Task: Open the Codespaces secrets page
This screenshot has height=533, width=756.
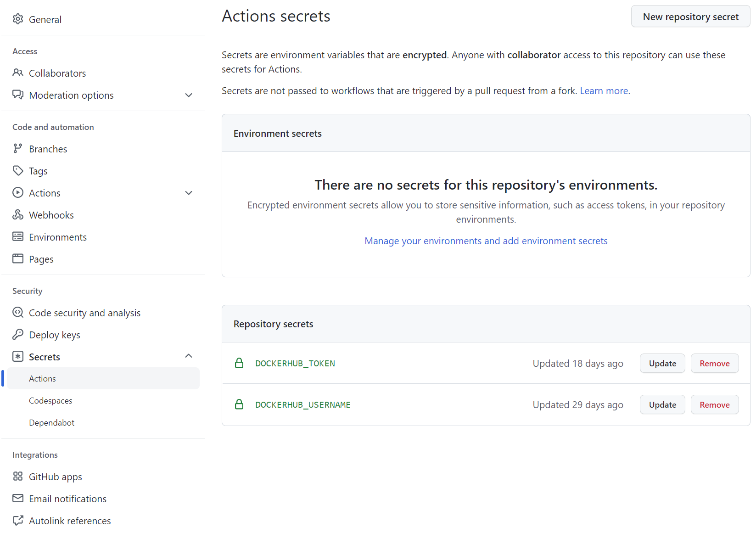Action: 50,401
